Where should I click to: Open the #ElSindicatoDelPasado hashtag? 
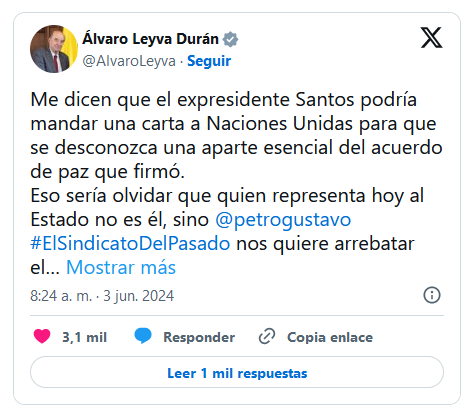130,244
